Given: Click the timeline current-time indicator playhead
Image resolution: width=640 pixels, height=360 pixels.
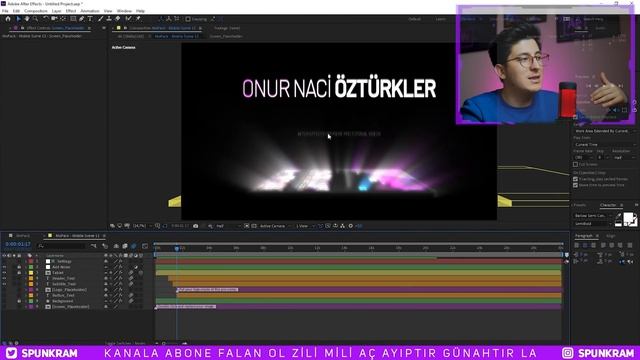Looking at the screenshot, I should click(177, 248).
